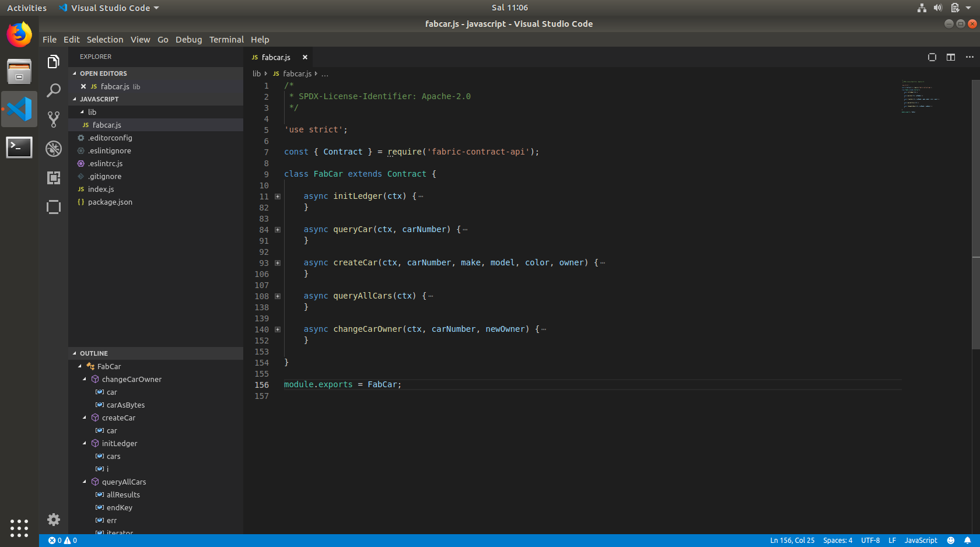Click the editor minimap preview
This screenshot has height=547, width=980.
click(922, 96)
